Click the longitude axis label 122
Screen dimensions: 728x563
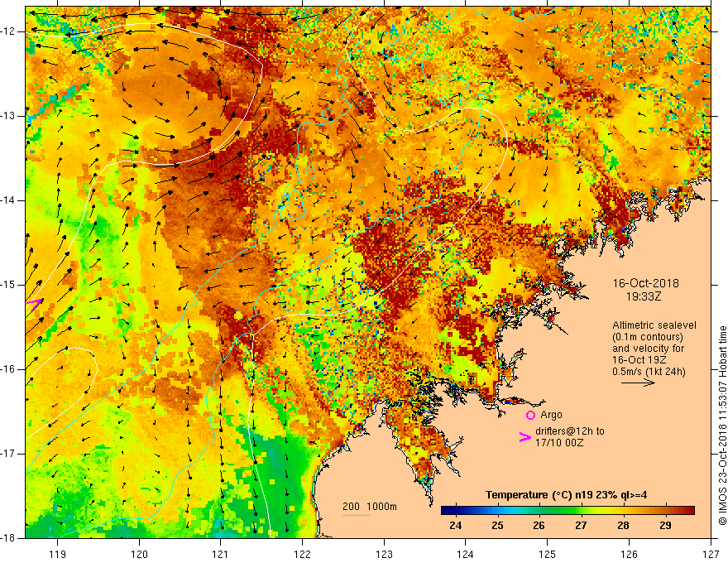[x=302, y=554]
